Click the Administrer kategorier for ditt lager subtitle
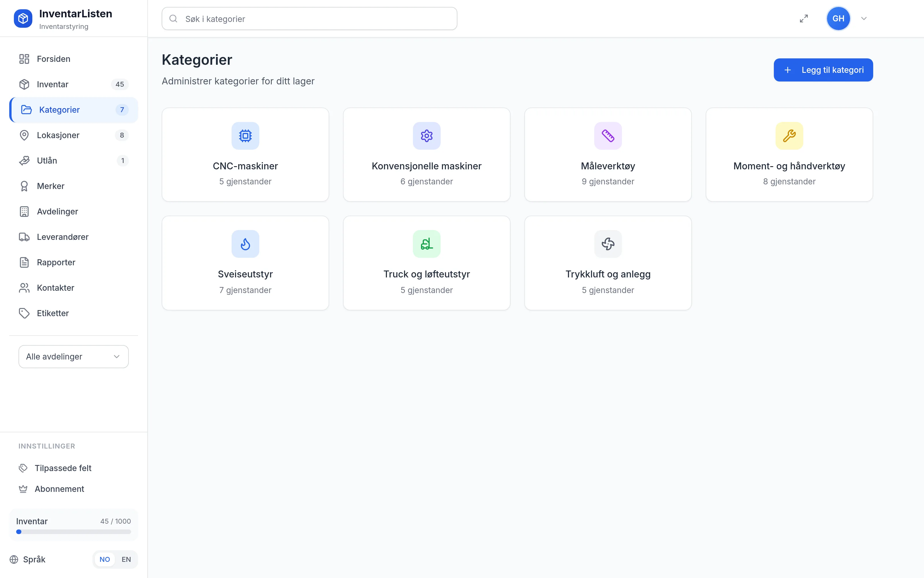The height and width of the screenshot is (578, 924). (x=238, y=81)
